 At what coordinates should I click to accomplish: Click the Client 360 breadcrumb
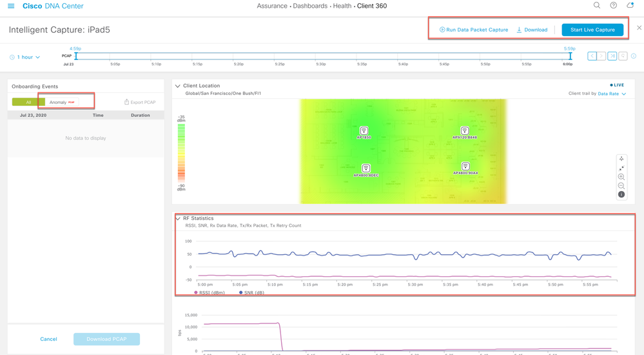[372, 6]
